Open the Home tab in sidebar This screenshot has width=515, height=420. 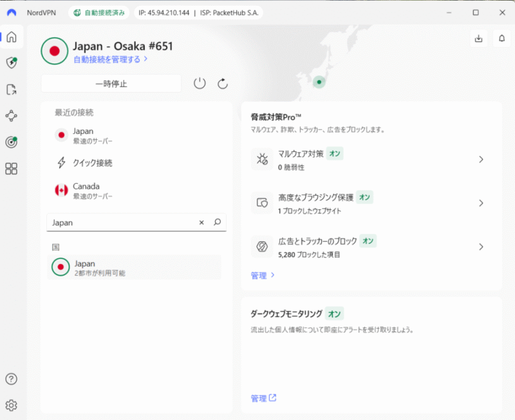(x=12, y=37)
